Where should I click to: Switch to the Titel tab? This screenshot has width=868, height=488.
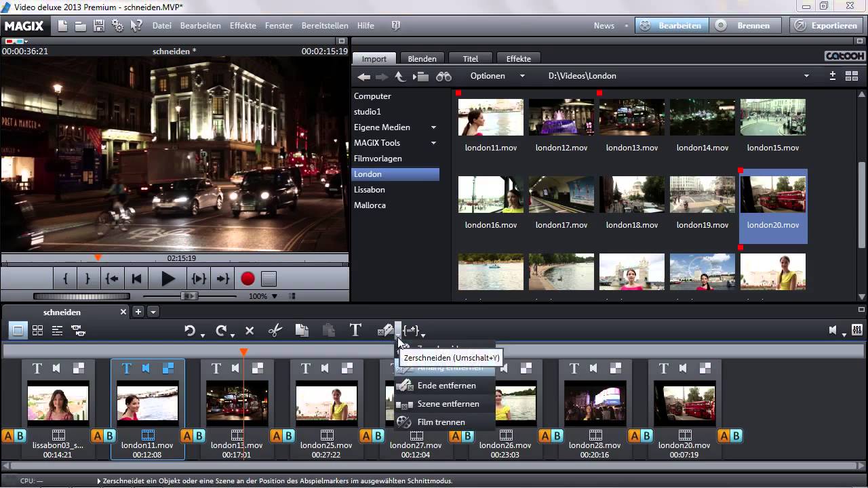pyautogui.click(x=471, y=58)
